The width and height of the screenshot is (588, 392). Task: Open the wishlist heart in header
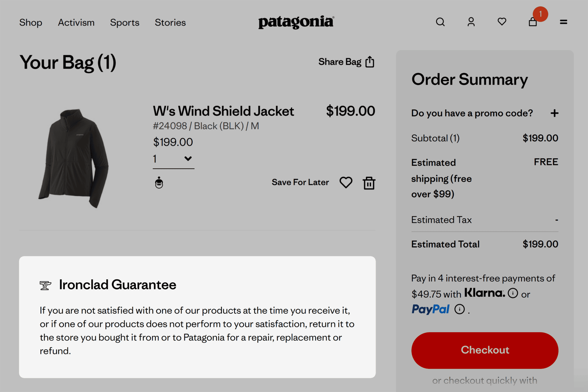pyautogui.click(x=502, y=22)
